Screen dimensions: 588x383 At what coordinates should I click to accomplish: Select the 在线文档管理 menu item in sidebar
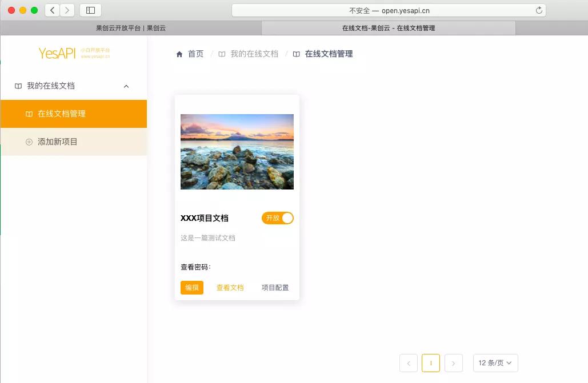tap(62, 114)
